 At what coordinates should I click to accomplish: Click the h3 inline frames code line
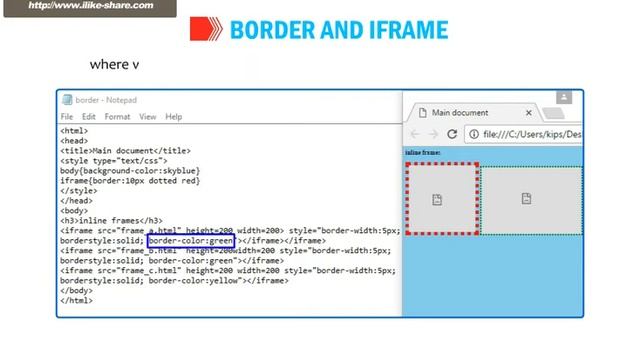click(x=111, y=221)
